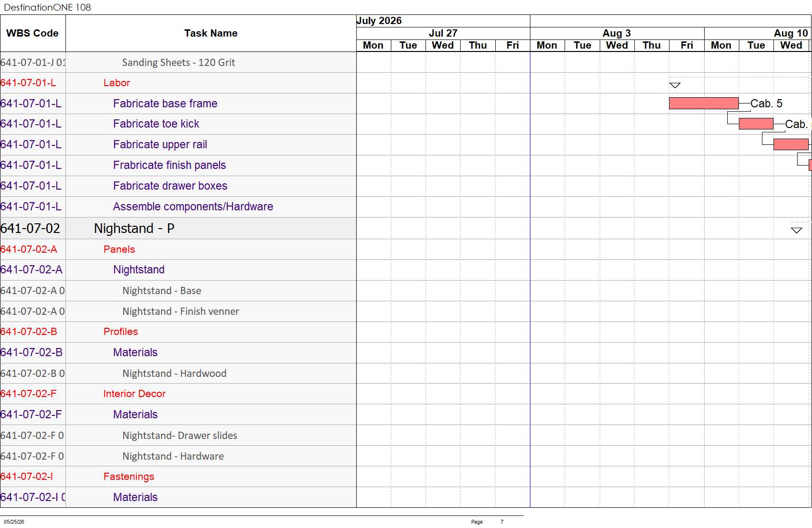The height and width of the screenshot is (528, 812).
Task: Select the Jul 27 week header
Action: [x=443, y=33]
